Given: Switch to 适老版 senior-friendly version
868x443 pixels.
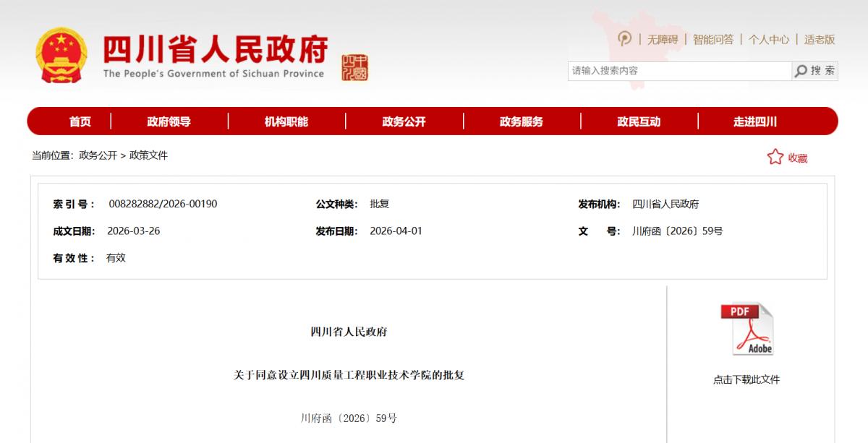Looking at the screenshot, I should click(819, 40).
